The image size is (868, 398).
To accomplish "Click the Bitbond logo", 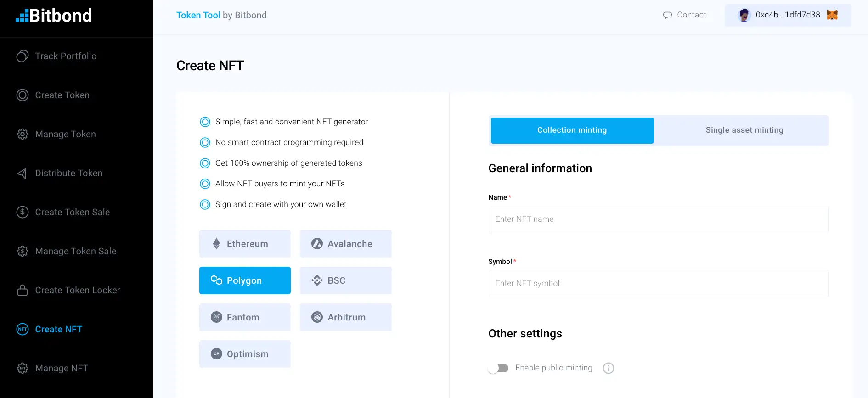I will [54, 16].
